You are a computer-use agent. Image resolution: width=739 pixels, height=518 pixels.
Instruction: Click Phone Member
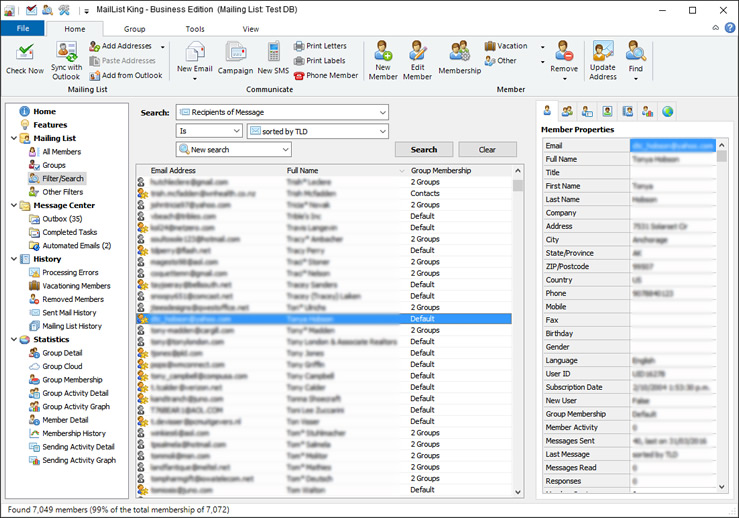[x=326, y=75]
